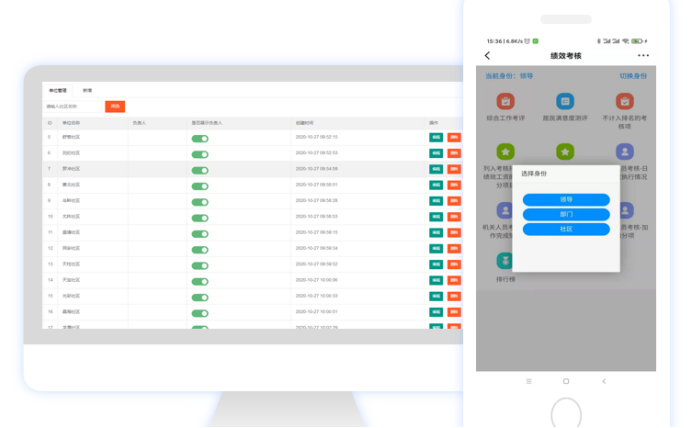Tap the phone's round physical home button
Screen dimensions: 692x428
pyautogui.click(x=566, y=413)
